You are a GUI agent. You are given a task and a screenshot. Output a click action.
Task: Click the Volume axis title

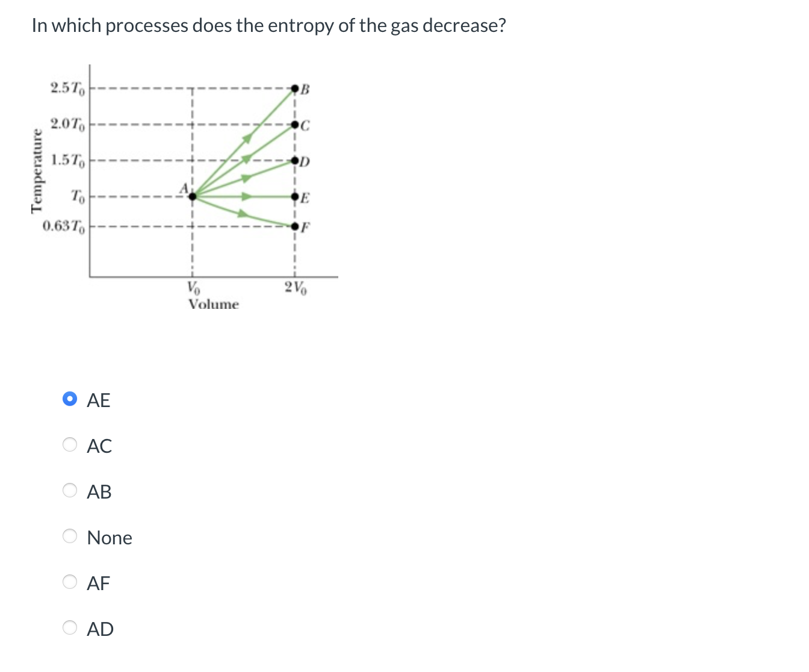(213, 305)
